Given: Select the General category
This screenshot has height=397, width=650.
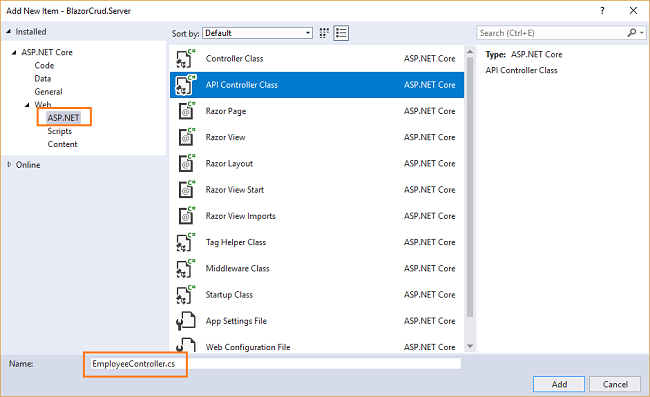Looking at the screenshot, I should click(x=49, y=92).
